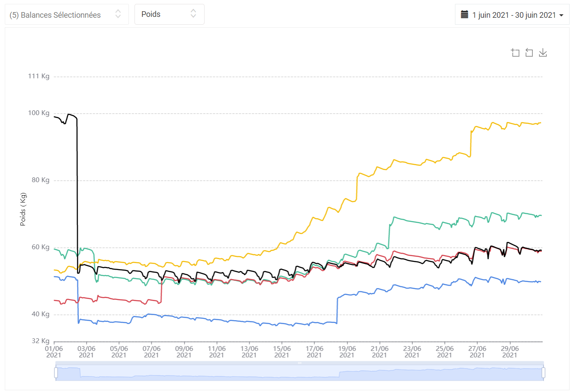The width and height of the screenshot is (570, 392).
Task: Click the 29/06 2021 axis label
Action: [x=509, y=352]
